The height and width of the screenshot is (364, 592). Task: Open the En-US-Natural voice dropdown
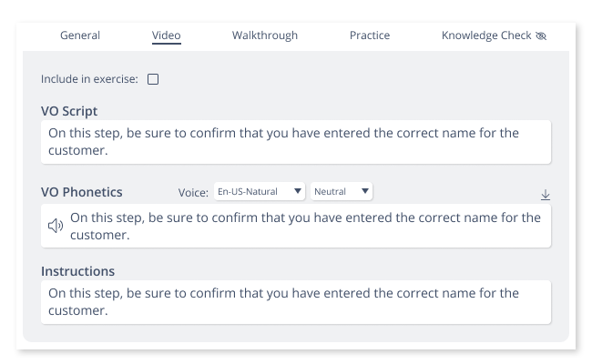pyautogui.click(x=259, y=191)
